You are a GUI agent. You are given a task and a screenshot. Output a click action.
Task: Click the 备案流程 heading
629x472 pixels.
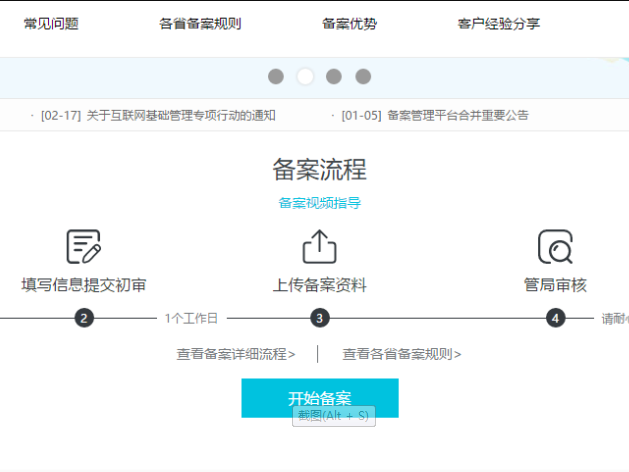tap(320, 170)
